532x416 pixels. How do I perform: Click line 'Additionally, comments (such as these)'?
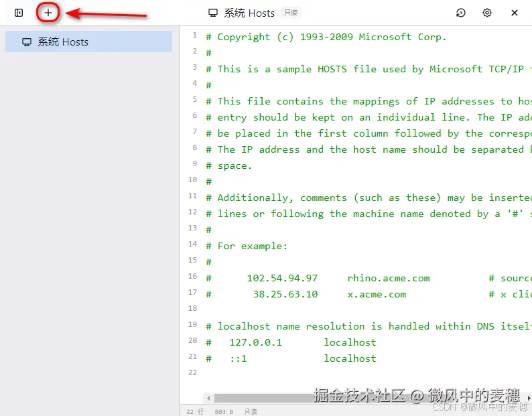(x=369, y=198)
